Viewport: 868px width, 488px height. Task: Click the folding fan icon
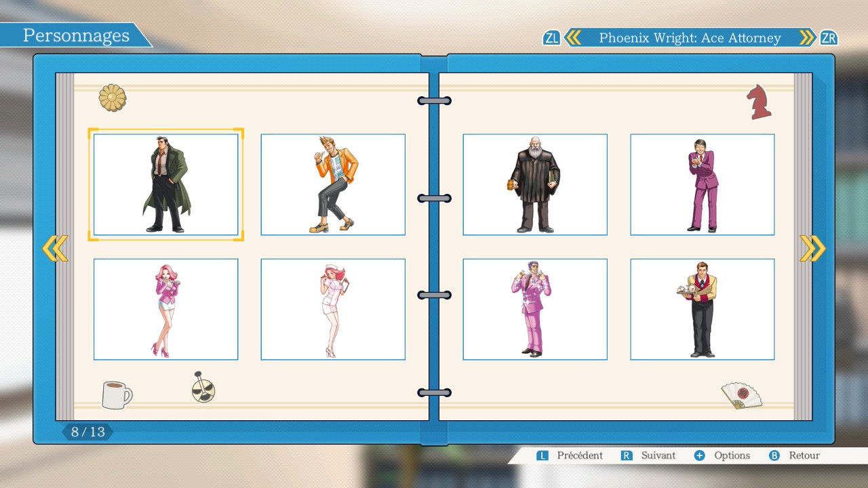[741, 395]
